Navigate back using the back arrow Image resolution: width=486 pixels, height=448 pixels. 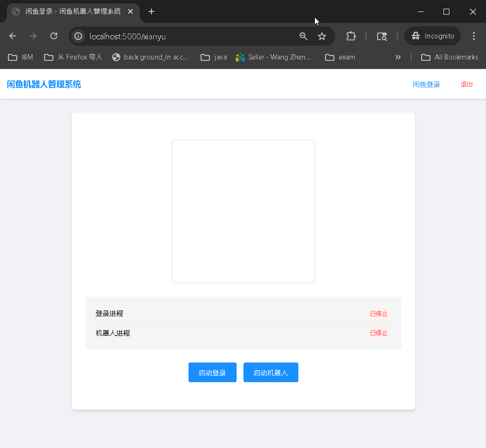tap(12, 36)
